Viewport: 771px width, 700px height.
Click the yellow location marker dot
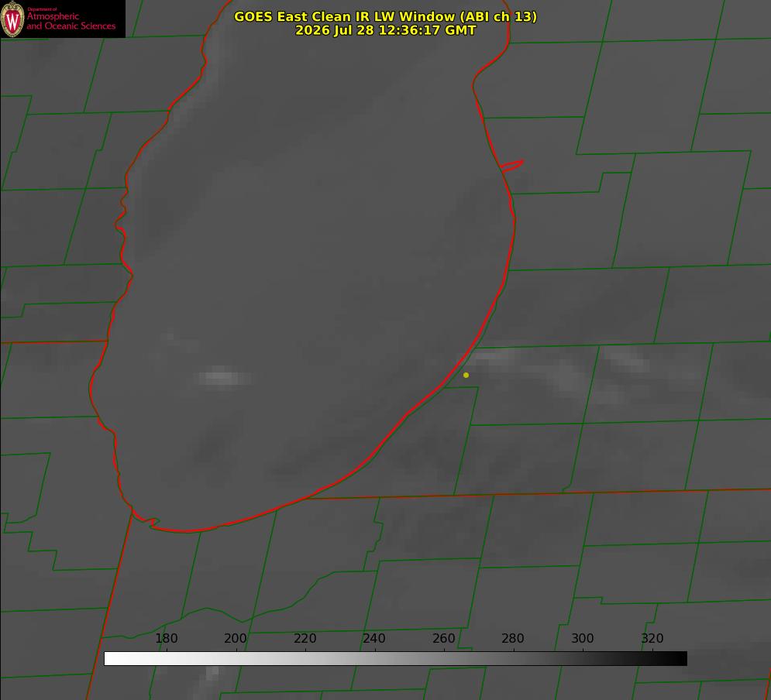click(x=466, y=375)
